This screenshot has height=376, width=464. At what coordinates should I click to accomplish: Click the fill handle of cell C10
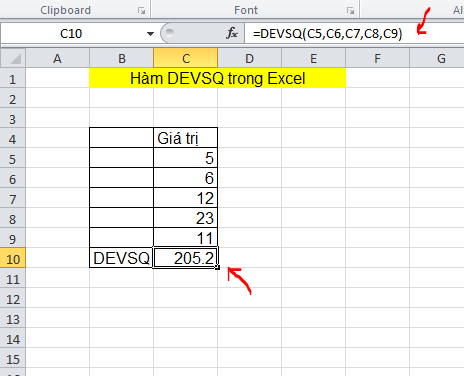[x=218, y=267]
